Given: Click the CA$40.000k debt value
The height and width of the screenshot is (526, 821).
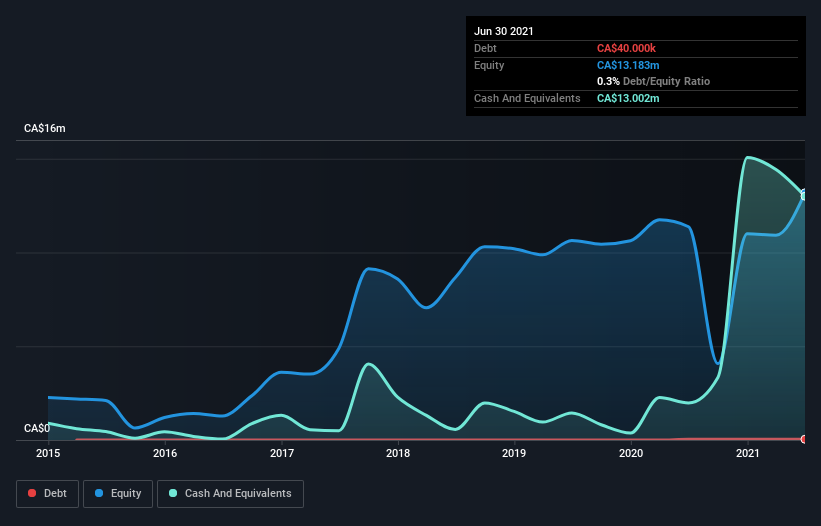Looking at the screenshot, I should coord(626,48).
